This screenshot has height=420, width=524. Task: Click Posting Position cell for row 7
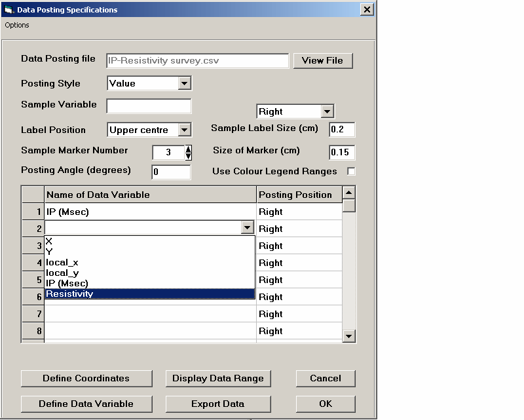(299, 314)
